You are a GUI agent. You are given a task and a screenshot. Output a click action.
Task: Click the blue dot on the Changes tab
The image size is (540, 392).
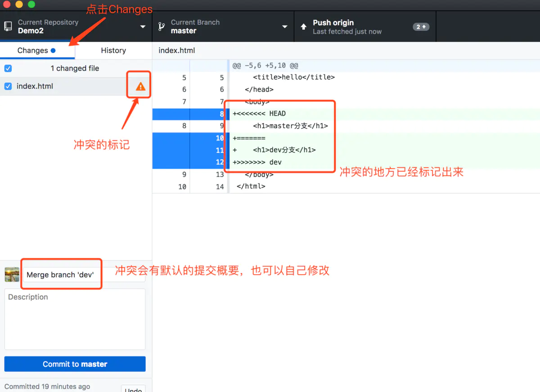(x=54, y=50)
